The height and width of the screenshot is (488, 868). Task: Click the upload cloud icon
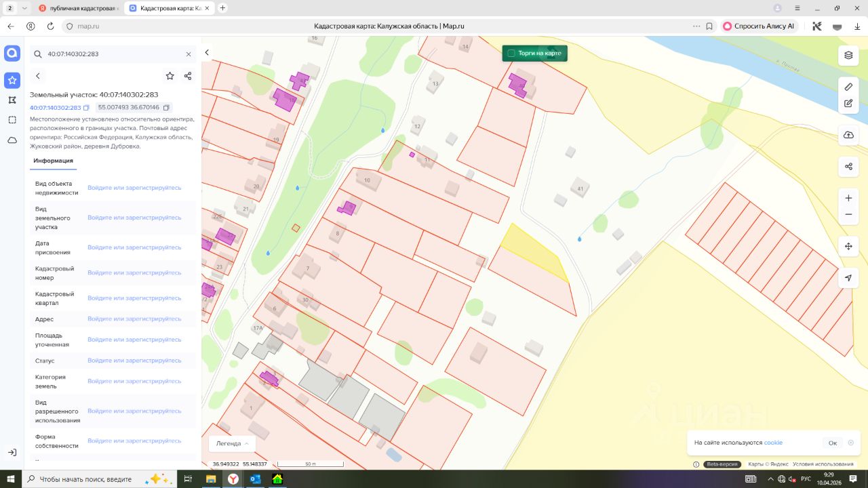click(x=848, y=135)
